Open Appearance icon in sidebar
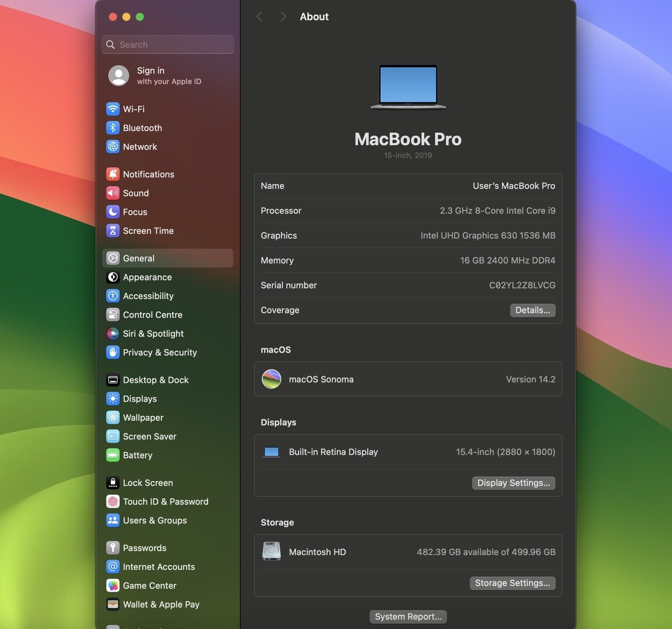The height and width of the screenshot is (629, 672). click(113, 277)
